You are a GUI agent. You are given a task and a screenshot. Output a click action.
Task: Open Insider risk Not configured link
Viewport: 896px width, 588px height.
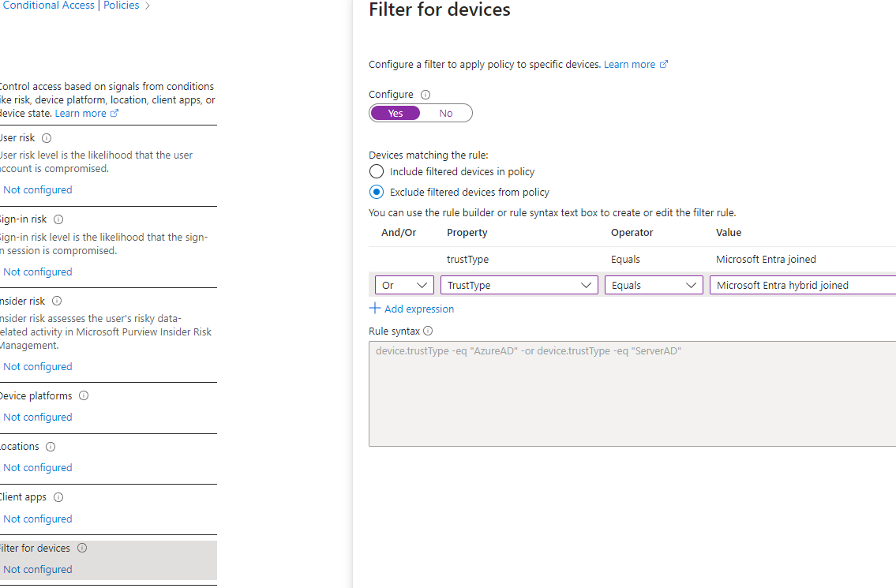[38, 367]
